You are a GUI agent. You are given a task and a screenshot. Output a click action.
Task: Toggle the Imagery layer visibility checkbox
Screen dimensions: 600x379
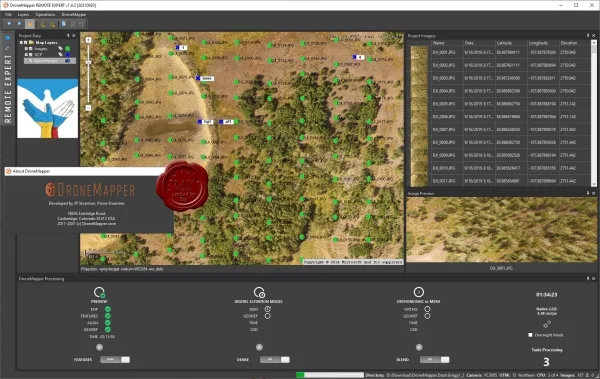pos(31,49)
